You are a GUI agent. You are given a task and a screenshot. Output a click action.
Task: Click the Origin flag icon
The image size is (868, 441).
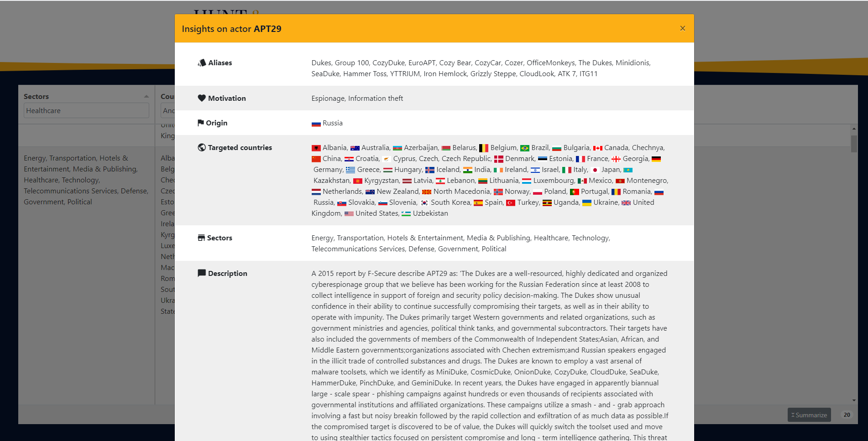tap(201, 123)
